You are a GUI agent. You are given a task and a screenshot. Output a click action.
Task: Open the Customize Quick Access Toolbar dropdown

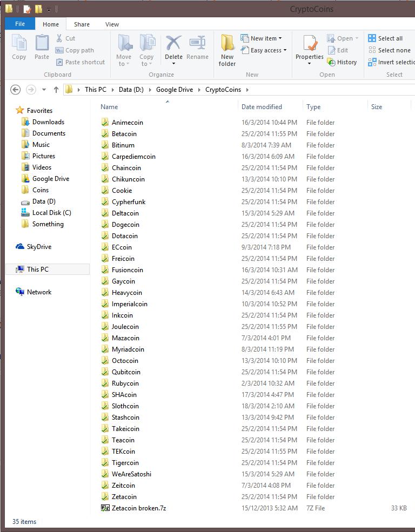point(49,10)
